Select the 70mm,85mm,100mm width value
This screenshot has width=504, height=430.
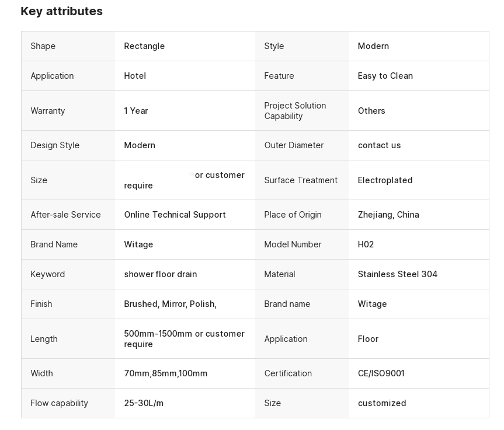(x=165, y=373)
